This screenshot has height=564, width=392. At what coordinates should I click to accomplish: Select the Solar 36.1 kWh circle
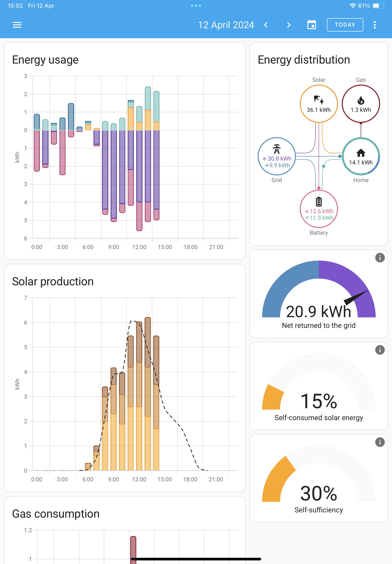[x=319, y=104]
